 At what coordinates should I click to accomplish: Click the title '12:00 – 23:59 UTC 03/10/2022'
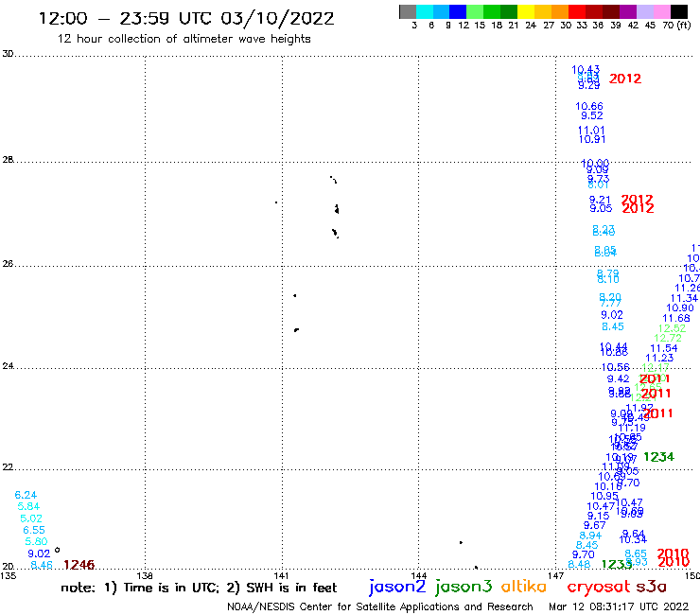point(186,19)
